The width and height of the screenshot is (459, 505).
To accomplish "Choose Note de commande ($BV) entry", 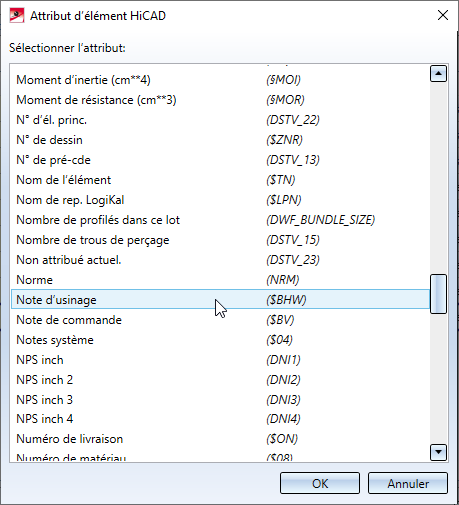I will click(220, 320).
